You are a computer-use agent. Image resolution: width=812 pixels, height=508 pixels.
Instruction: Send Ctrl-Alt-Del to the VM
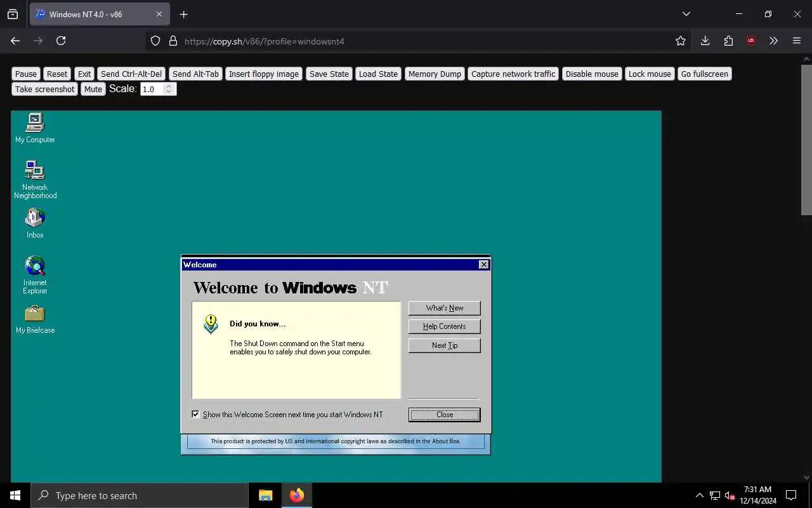click(131, 74)
